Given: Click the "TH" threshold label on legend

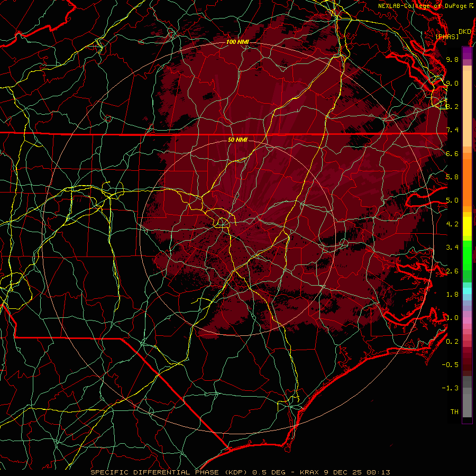Looking at the screenshot, I should (x=454, y=412).
